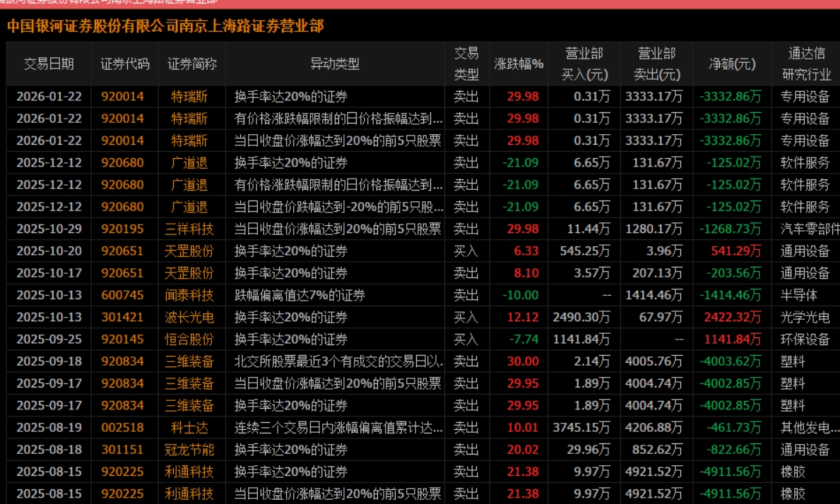Click net amount 2422.32万
This screenshot has height=504, width=840.
(733, 317)
